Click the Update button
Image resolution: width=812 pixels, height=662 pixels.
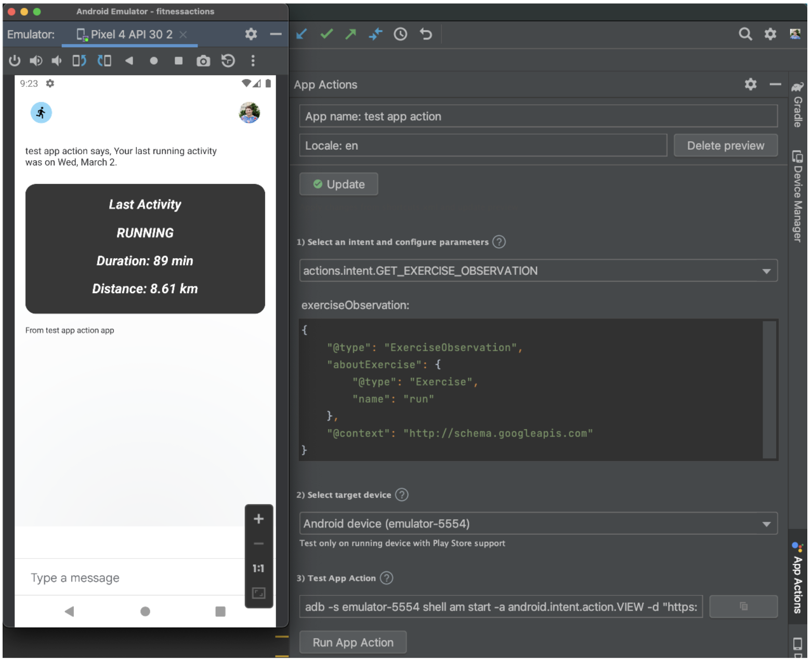pos(338,184)
